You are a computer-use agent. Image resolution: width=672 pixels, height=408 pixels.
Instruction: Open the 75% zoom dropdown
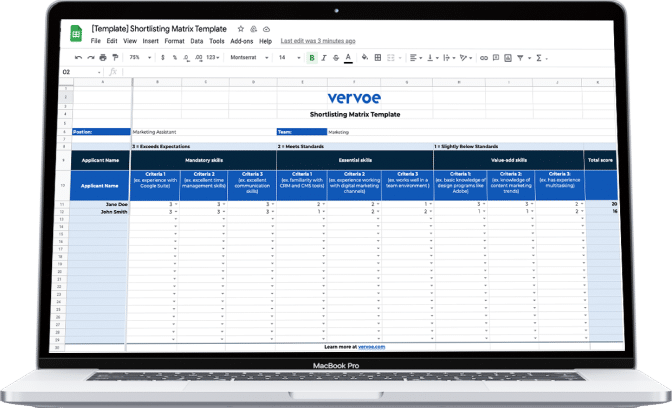(x=140, y=57)
